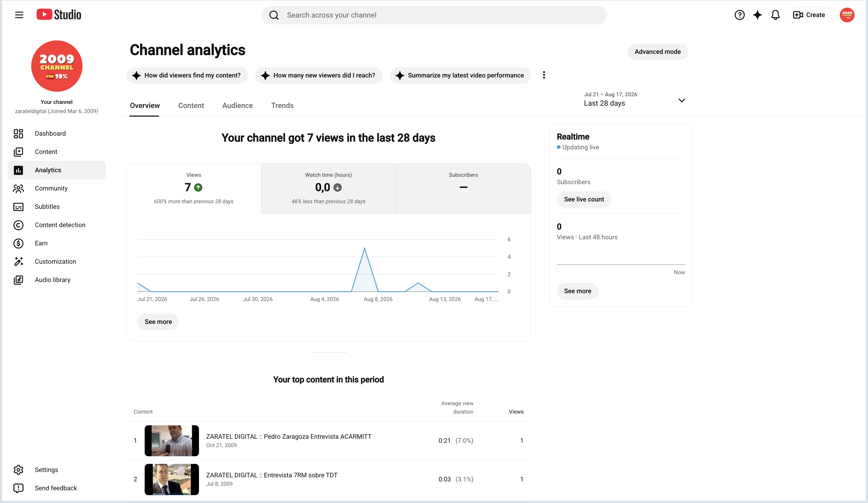Viewport: 868px width, 503px height.
Task: Open Earn in the sidebar
Action: [x=57, y=243]
